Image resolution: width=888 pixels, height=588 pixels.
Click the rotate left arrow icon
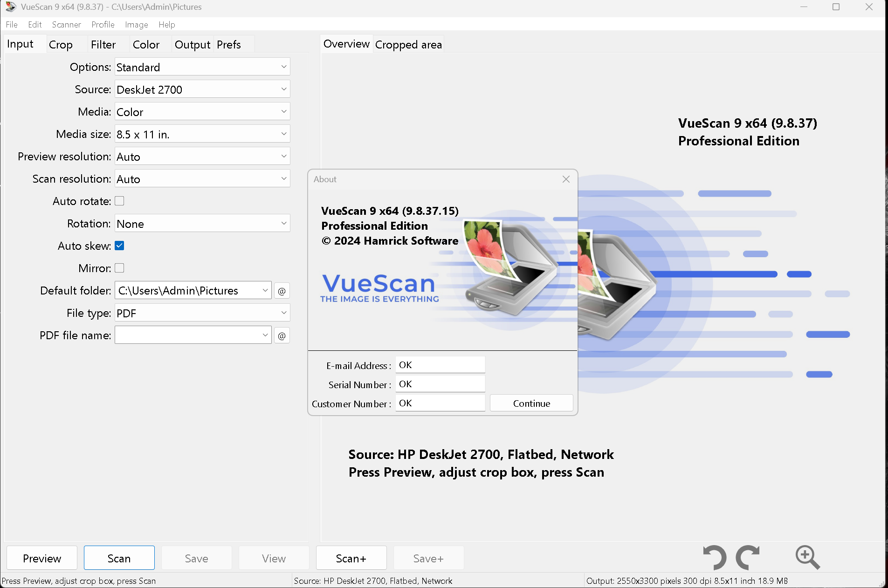715,557
